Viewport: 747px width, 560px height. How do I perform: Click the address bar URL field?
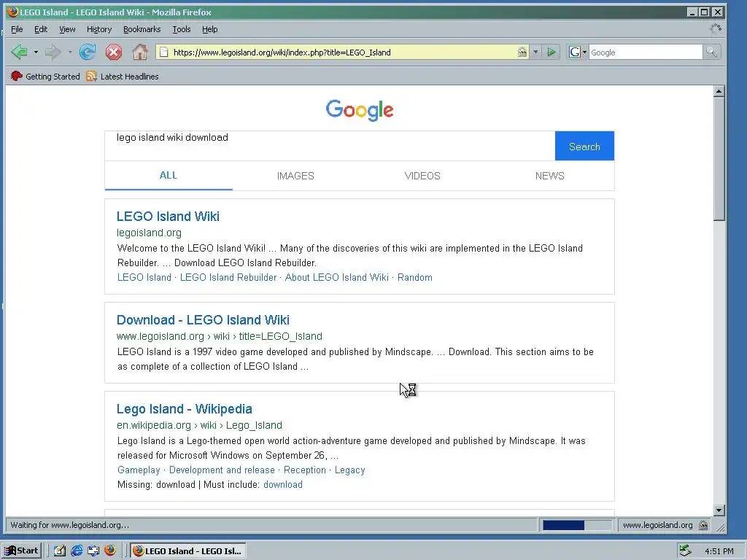coord(343,52)
